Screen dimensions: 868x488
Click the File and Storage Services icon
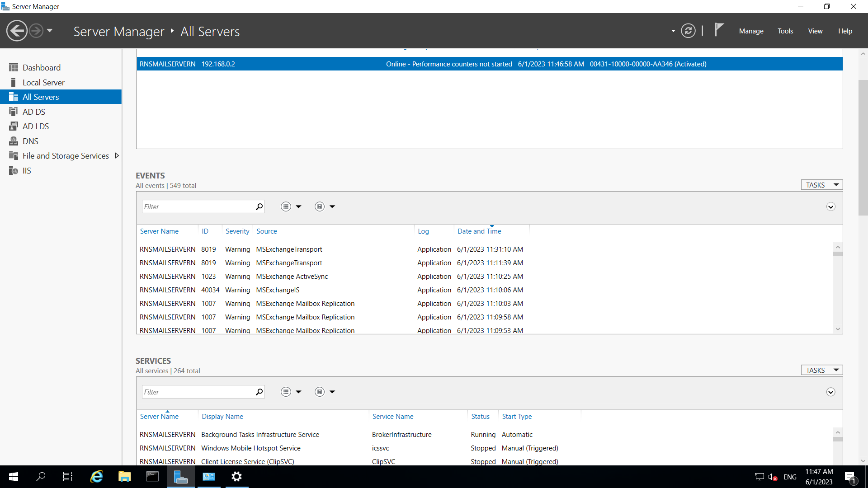pos(14,155)
